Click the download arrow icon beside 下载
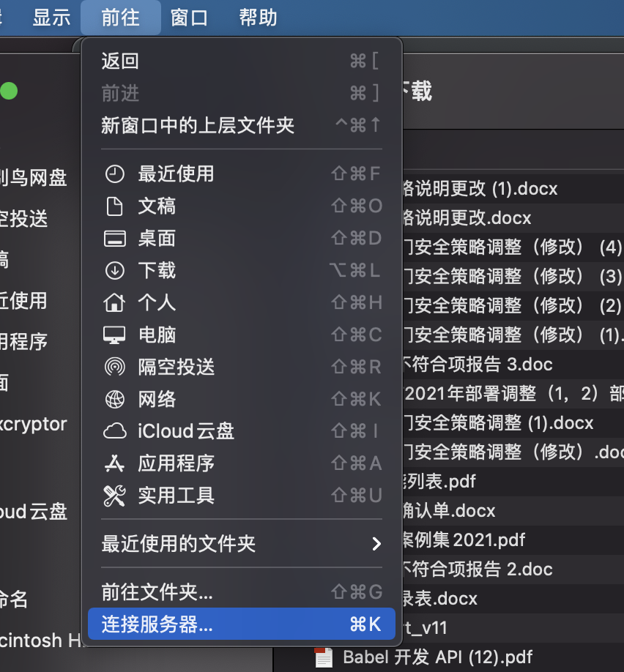This screenshot has width=624, height=672. click(x=114, y=270)
